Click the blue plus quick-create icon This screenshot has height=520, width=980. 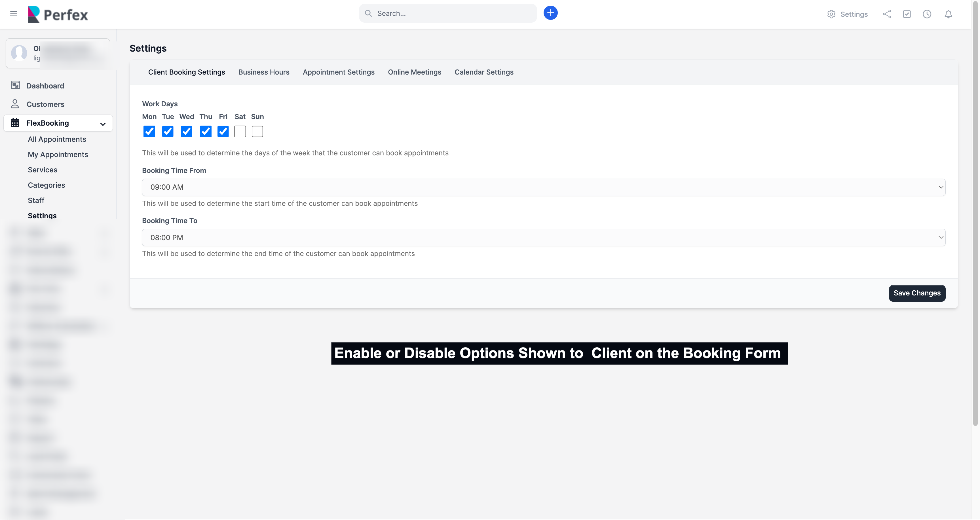coord(550,13)
